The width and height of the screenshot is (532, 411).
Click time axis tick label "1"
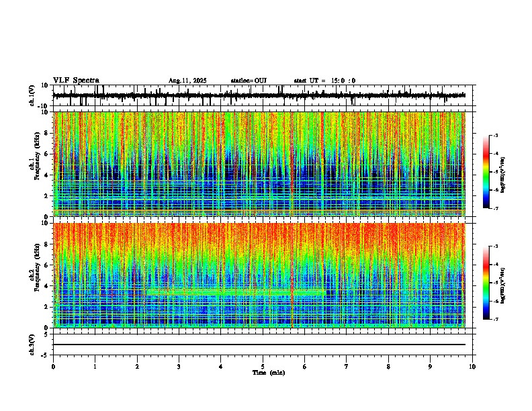95,367
